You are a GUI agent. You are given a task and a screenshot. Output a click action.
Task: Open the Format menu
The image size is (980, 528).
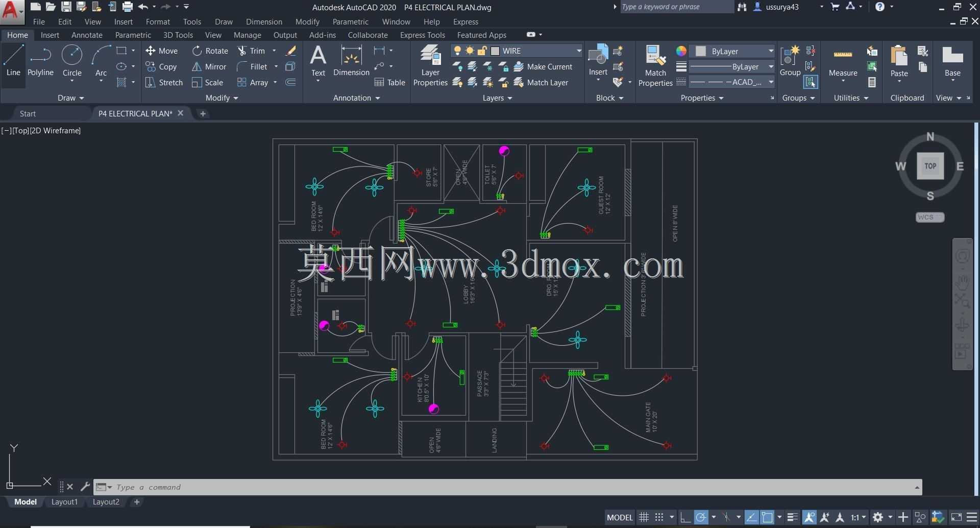(x=158, y=21)
